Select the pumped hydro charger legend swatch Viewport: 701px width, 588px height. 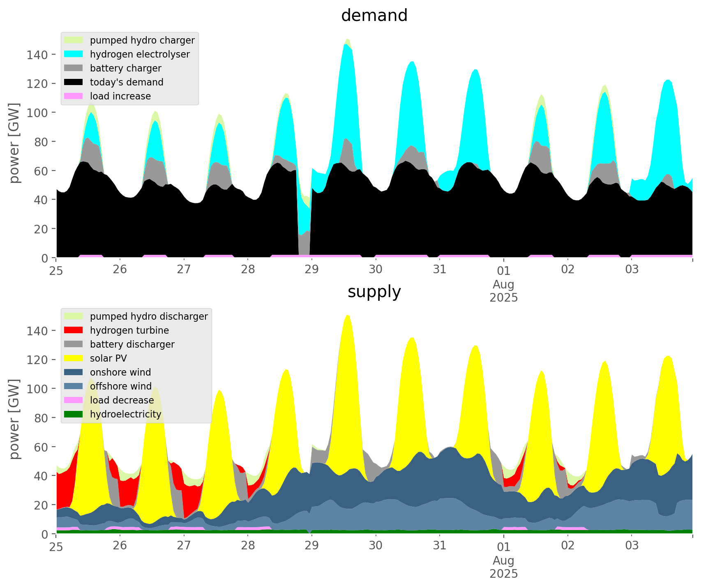(x=74, y=40)
